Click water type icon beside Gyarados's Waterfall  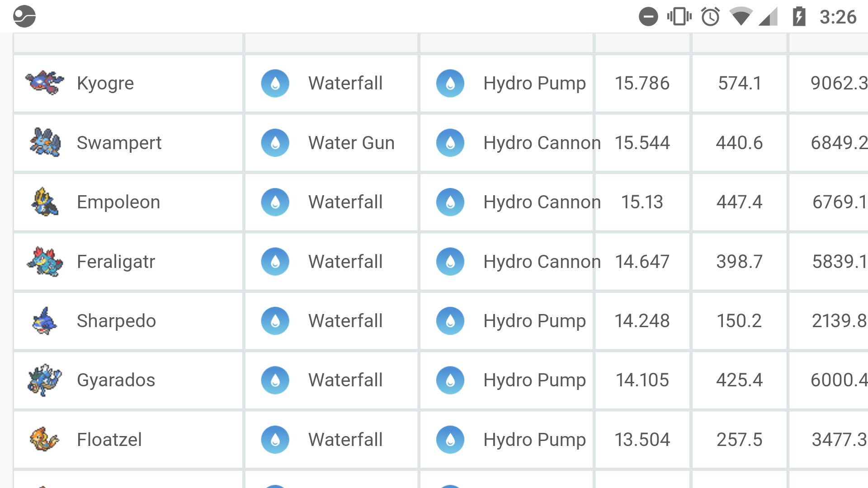coord(275,380)
